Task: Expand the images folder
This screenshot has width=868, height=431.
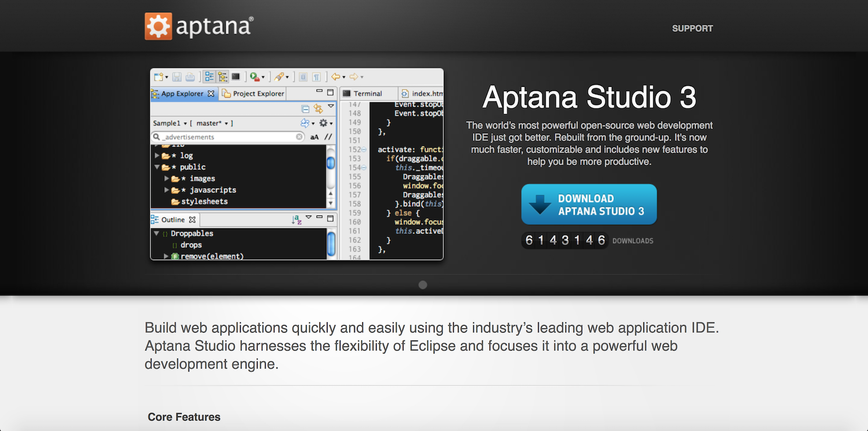Action: [x=167, y=178]
